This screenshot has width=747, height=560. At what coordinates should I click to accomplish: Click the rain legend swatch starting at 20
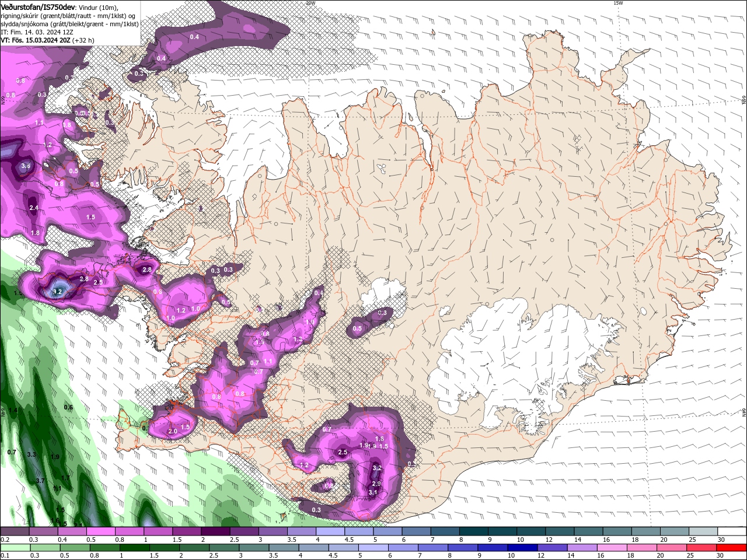tap(671, 548)
